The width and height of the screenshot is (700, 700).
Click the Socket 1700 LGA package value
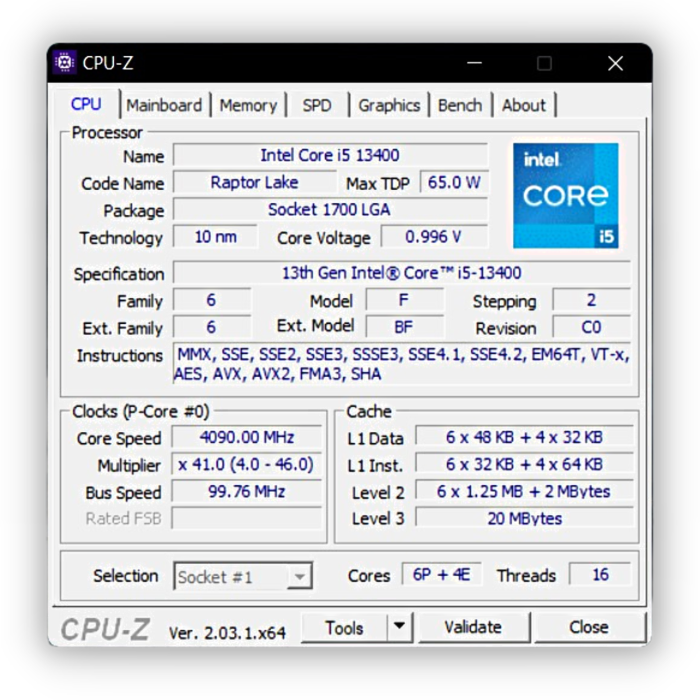coord(330,209)
